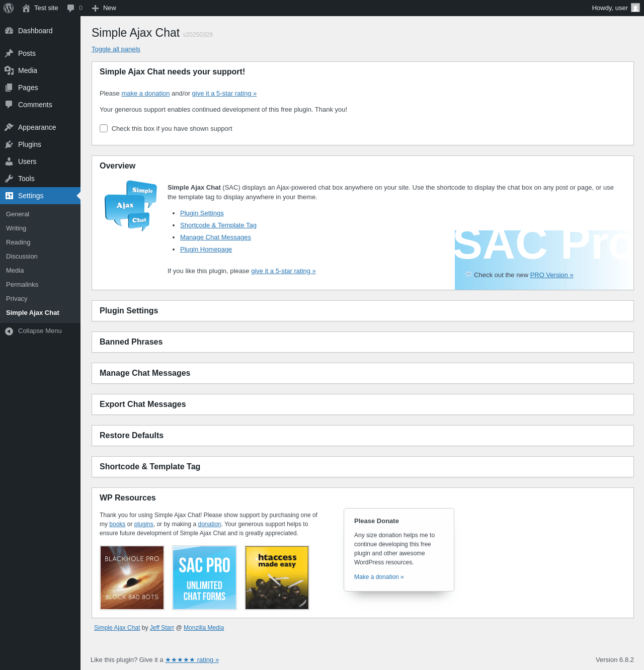Click the Simple Ajax Chat logo image

coord(131,206)
